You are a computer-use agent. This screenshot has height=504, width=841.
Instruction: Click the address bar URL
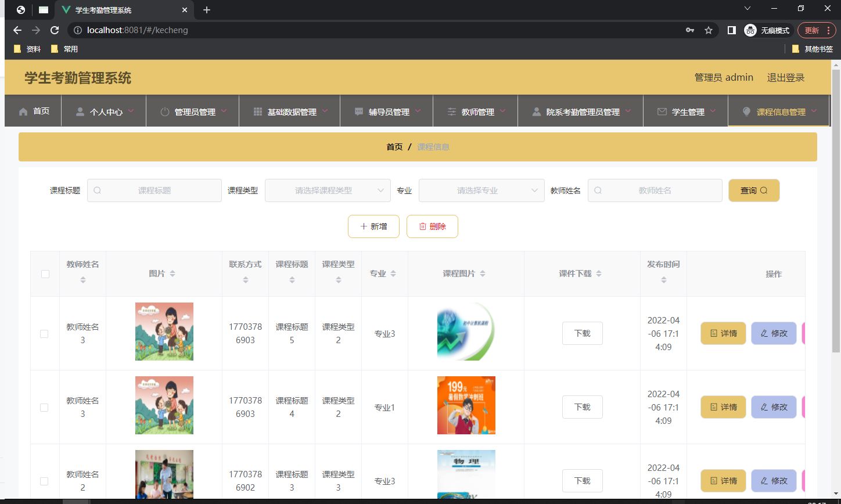pyautogui.click(x=138, y=30)
